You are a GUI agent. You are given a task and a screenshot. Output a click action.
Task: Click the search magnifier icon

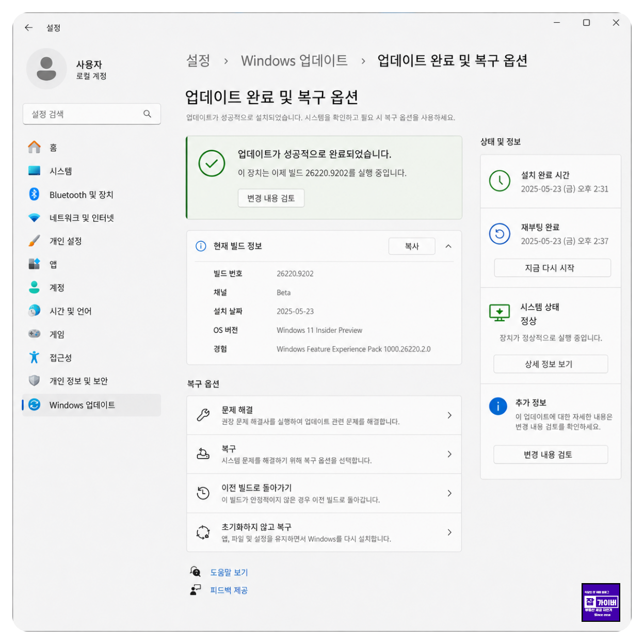coord(147,114)
